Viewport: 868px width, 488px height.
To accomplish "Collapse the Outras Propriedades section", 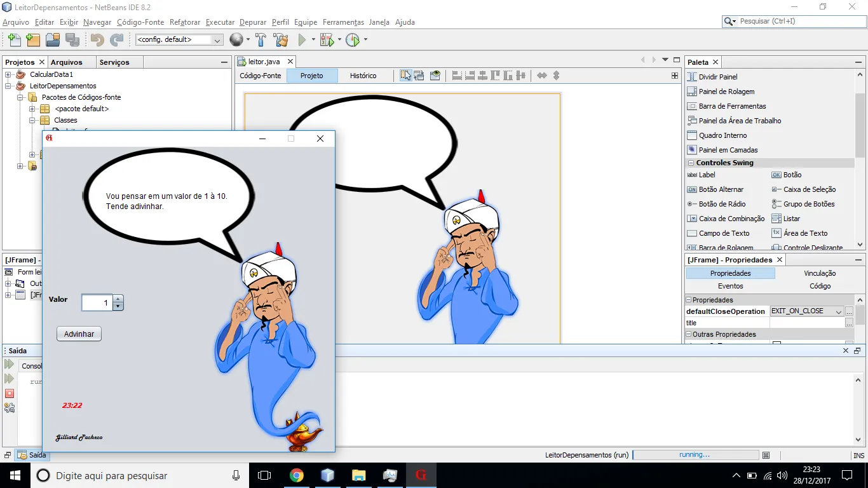I will (688, 334).
